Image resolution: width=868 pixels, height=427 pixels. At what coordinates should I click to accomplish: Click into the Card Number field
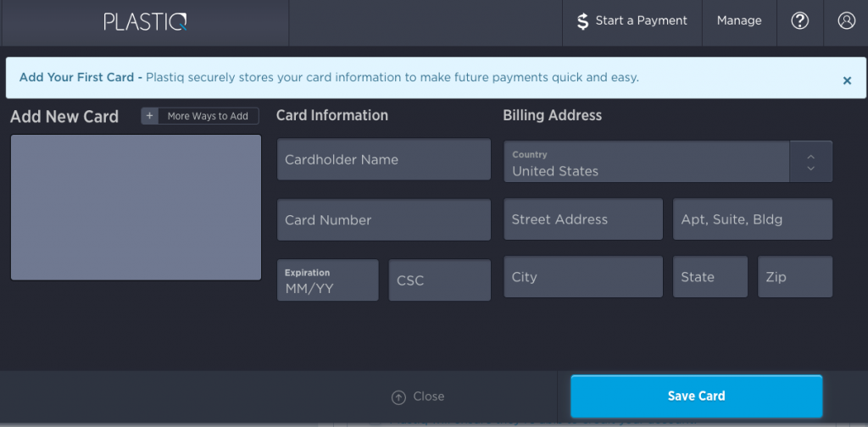[384, 220]
